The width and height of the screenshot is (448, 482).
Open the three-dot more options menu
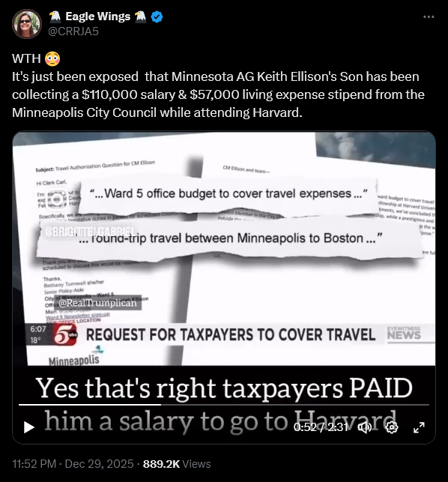[x=429, y=16]
